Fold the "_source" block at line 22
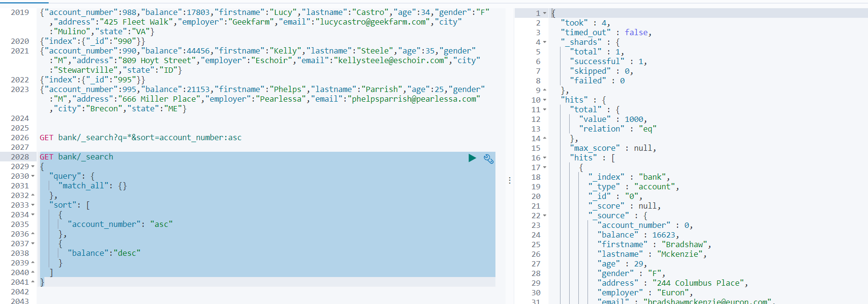The image size is (868, 304). 545,216
